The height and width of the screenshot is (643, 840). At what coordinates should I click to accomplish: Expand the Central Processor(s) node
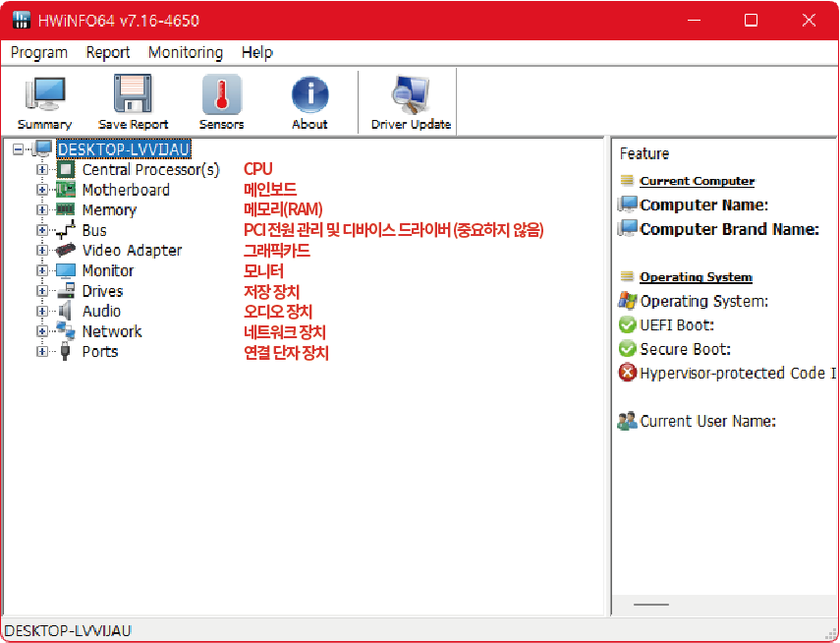(42, 169)
